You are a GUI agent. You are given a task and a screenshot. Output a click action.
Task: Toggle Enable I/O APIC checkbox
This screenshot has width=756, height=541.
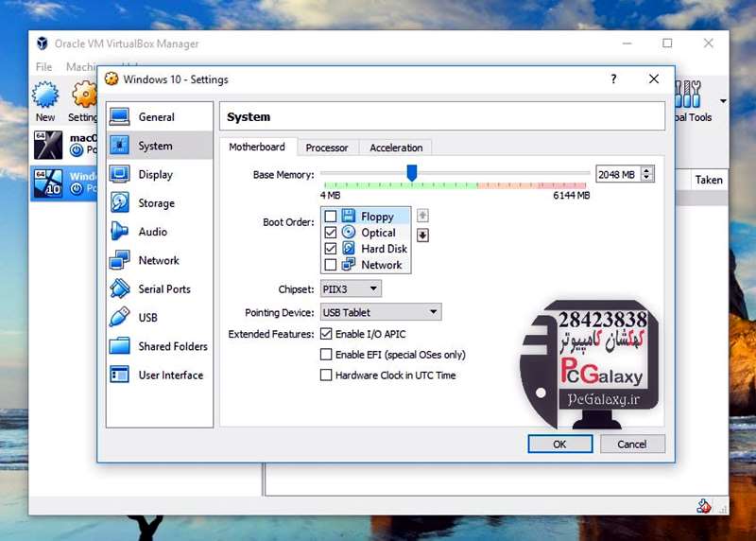coord(327,334)
